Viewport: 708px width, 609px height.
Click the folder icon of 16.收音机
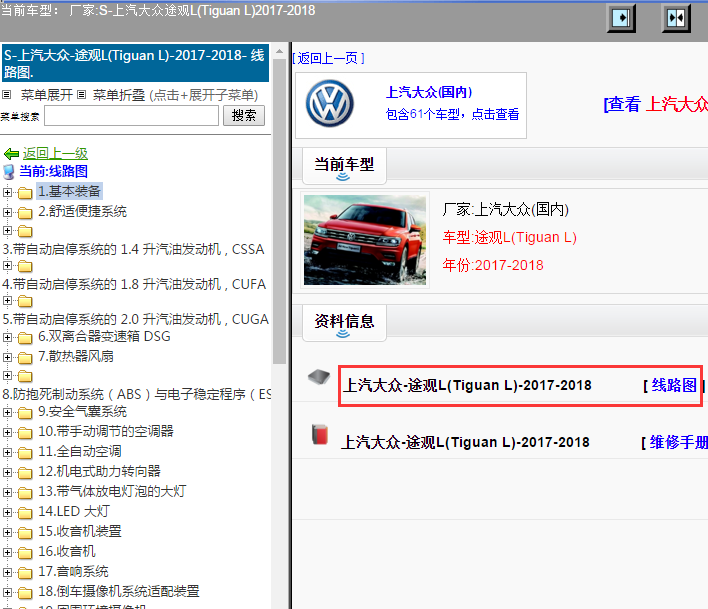[25, 553]
